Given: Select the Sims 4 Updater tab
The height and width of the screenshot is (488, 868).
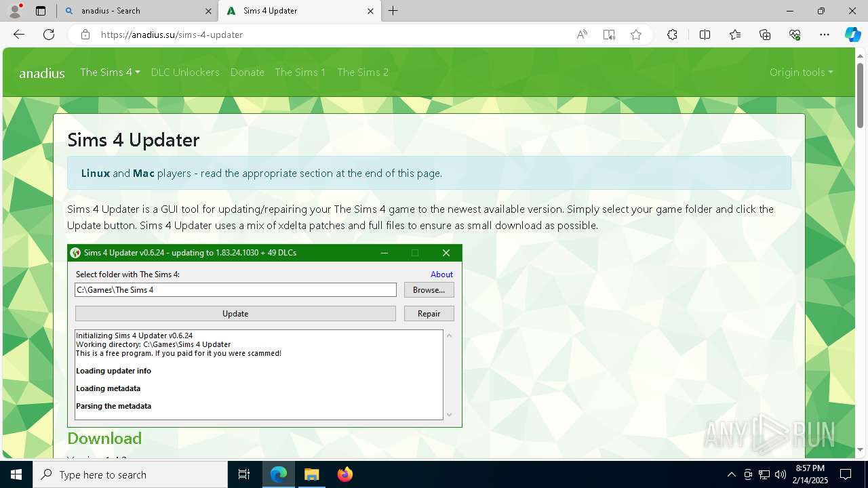Looking at the screenshot, I should (x=299, y=11).
